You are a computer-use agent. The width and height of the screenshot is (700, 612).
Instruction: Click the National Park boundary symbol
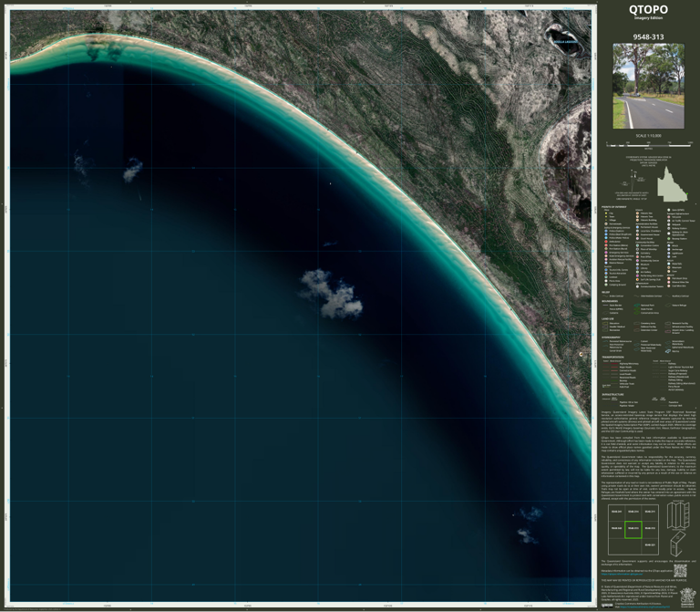636,306
